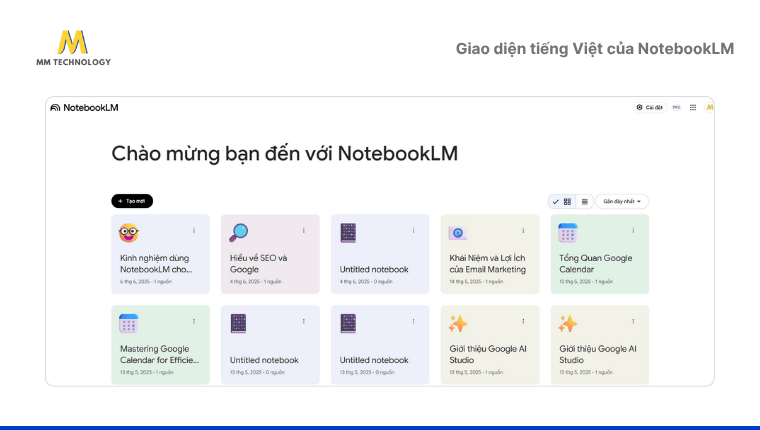Click the calendar emoji on Tổng Quan Google Calendar card
The width and height of the screenshot is (760, 430).
point(568,233)
